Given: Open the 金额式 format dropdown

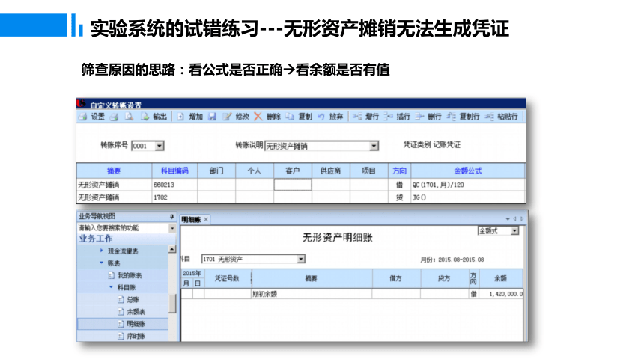Looking at the screenshot, I should [514, 231].
